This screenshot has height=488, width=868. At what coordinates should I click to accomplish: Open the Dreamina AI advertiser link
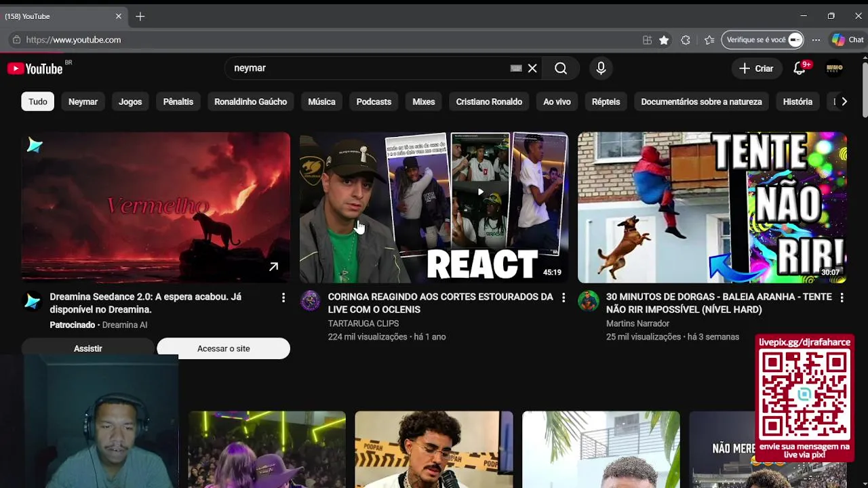click(125, 325)
